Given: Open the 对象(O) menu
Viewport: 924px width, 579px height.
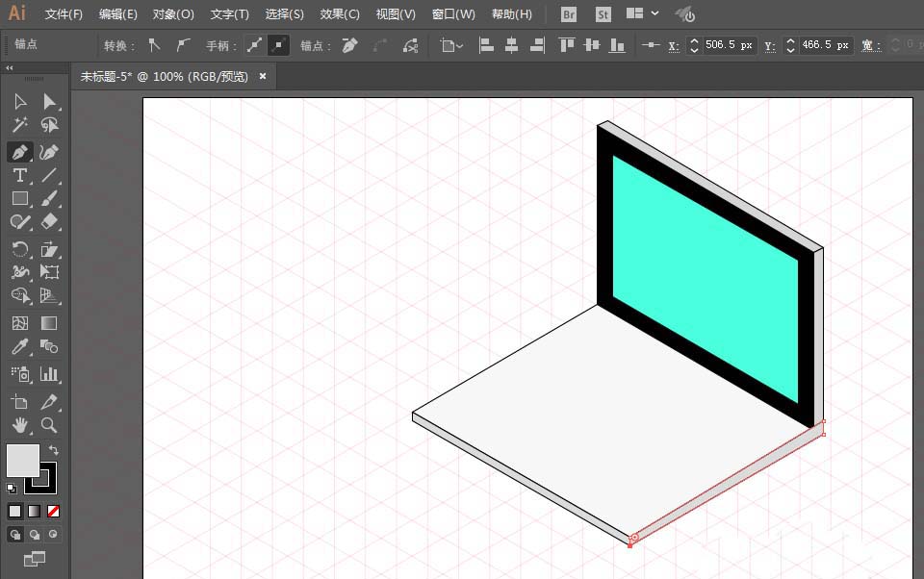Looking at the screenshot, I should [x=173, y=14].
